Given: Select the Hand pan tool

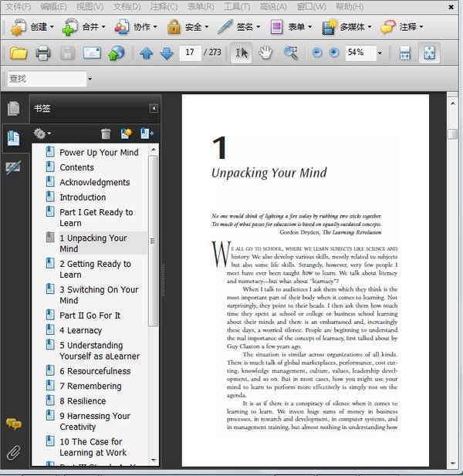Looking at the screenshot, I should click(265, 52).
